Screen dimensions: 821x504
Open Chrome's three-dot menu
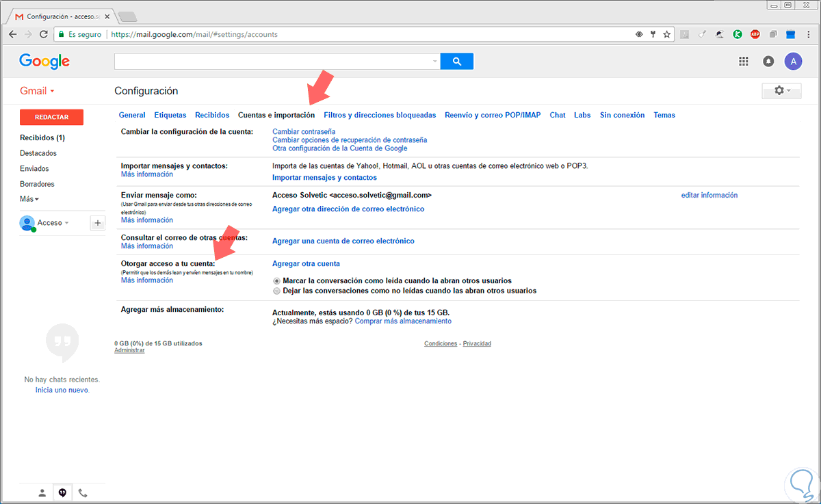click(x=807, y=34)
